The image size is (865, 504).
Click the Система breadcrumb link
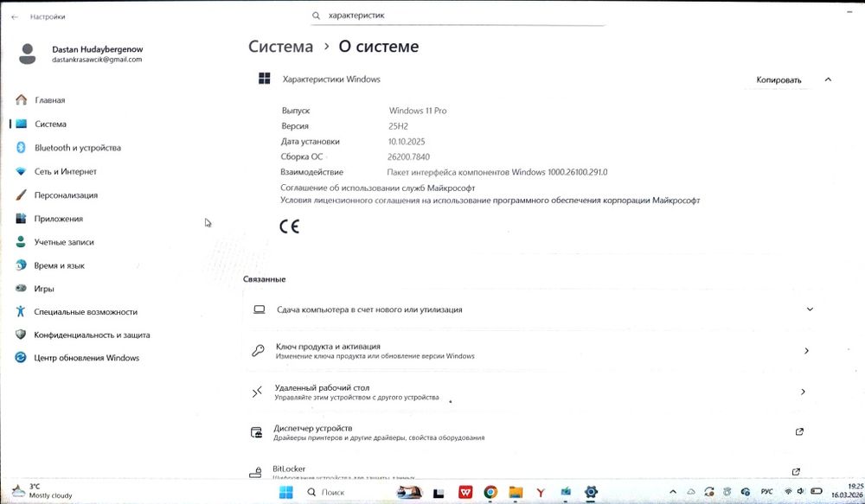point(280,47)
